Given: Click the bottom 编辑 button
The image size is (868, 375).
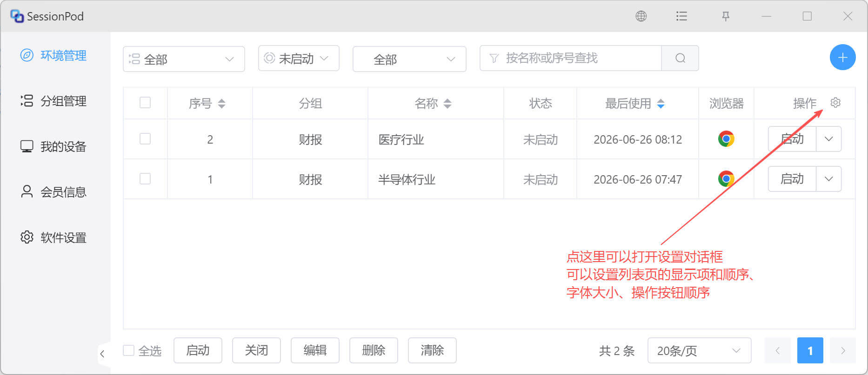Looking at the screenshot, I should pos(315,350).
